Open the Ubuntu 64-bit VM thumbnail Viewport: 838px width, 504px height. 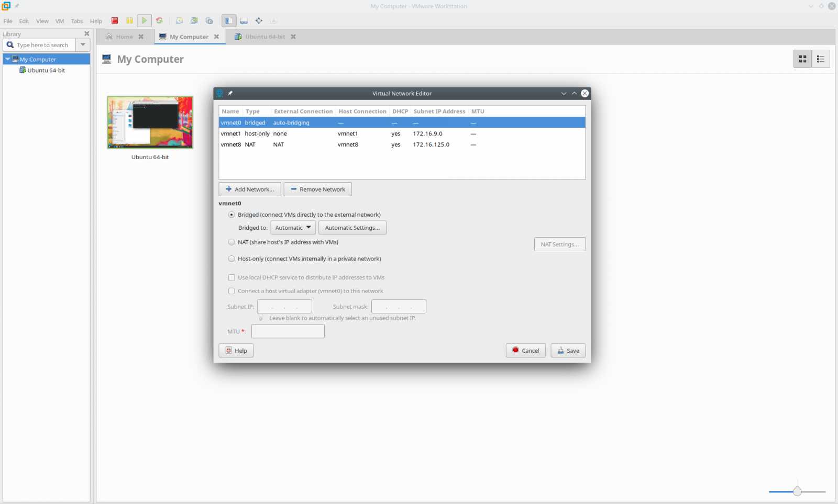point(150,122)
